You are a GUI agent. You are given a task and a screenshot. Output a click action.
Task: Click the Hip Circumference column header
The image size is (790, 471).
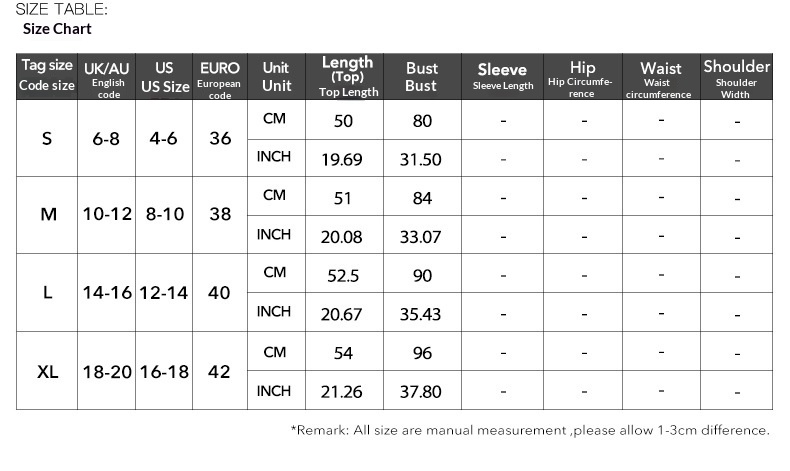(x=582, y=78)
